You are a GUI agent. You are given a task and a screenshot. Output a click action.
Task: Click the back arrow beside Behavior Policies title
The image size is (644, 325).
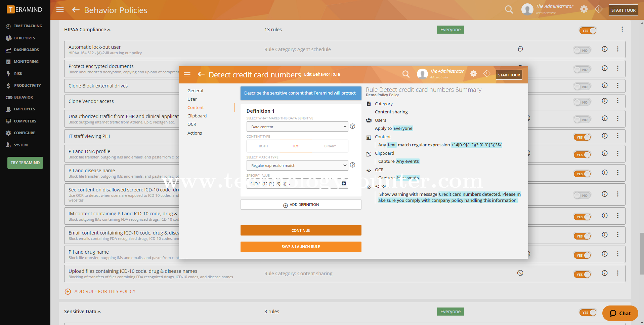(76, 10)
